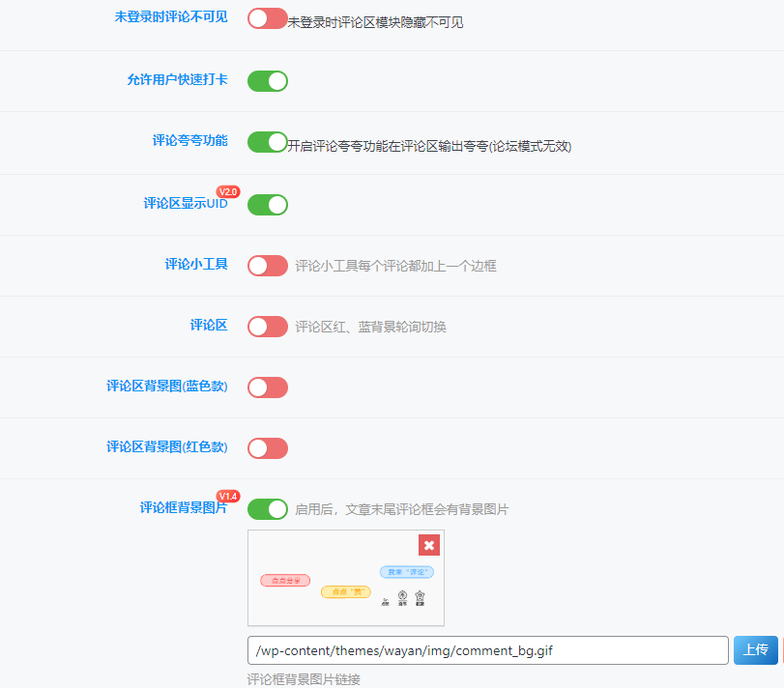This screenshot has height=688, width=784.
Task: Open the comment box background thumbnail
Action: 346,578
